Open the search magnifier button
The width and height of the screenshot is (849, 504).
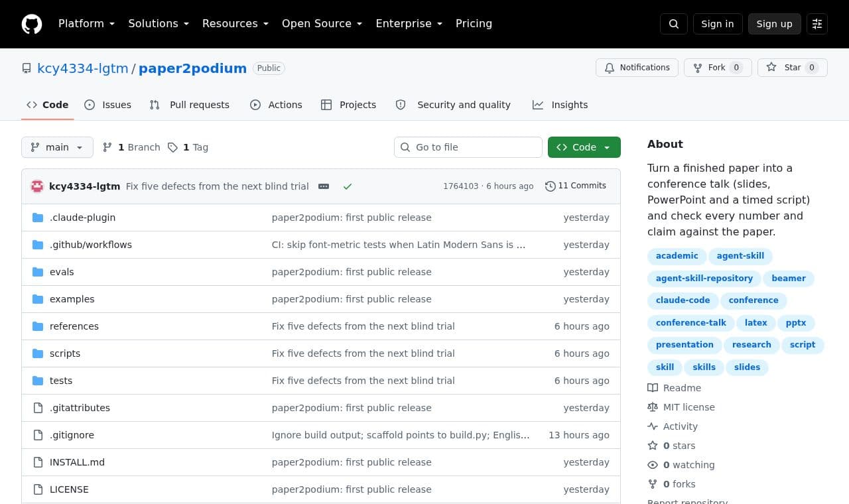pos(674,24)
